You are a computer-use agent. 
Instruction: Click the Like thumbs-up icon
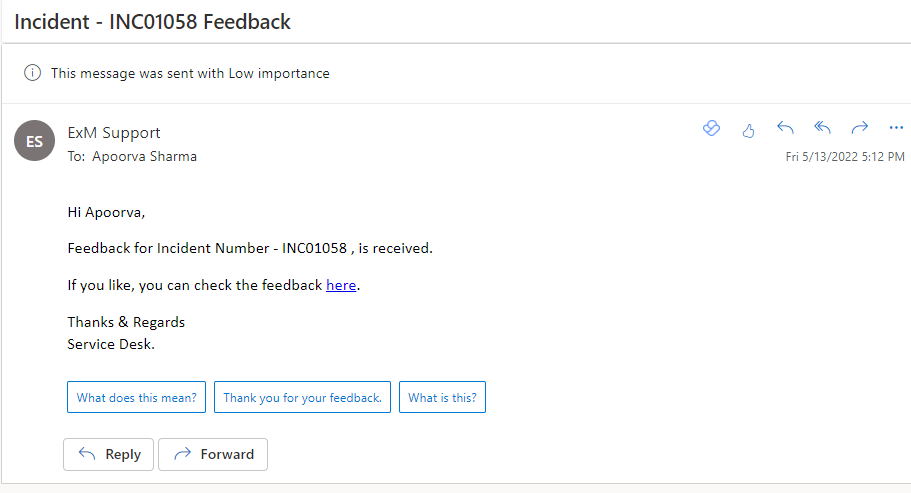748,129
